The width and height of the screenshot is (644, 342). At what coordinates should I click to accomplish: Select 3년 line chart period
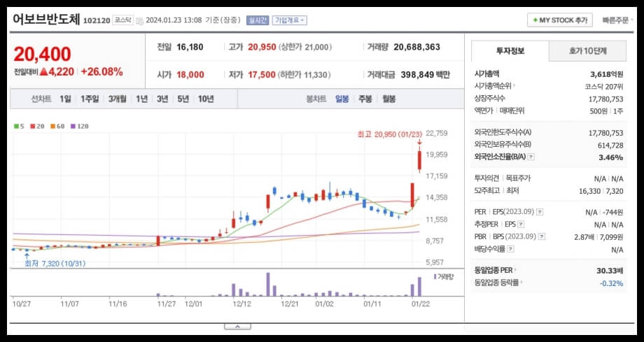[x=162, y=99]
